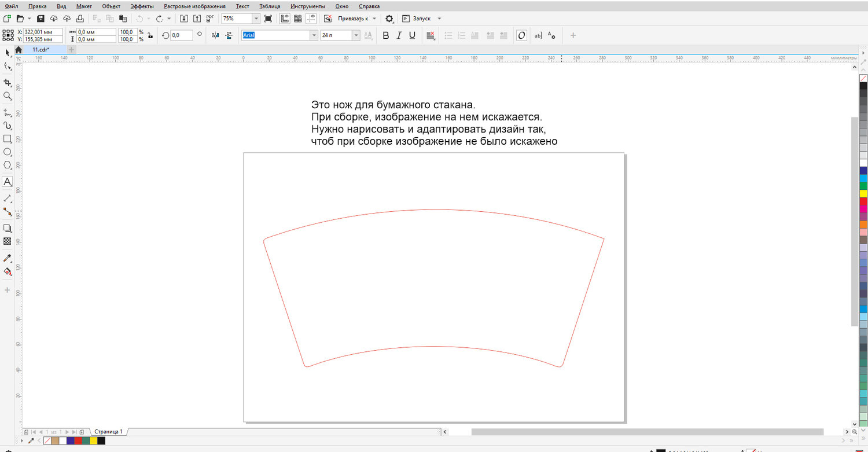Select the Freehand drawing tool
868x452 pixels.
point(8,112)
